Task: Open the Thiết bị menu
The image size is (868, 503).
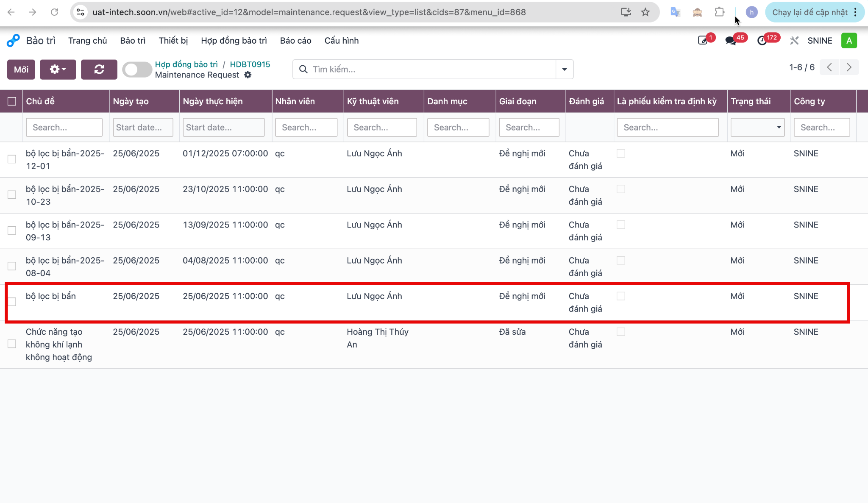Action: pyautogui.click(x=173, y=41)
